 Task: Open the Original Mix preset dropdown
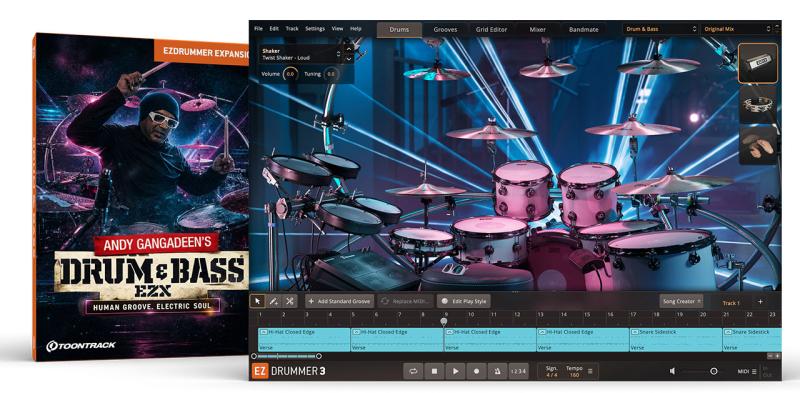click(x=737, y=29)
